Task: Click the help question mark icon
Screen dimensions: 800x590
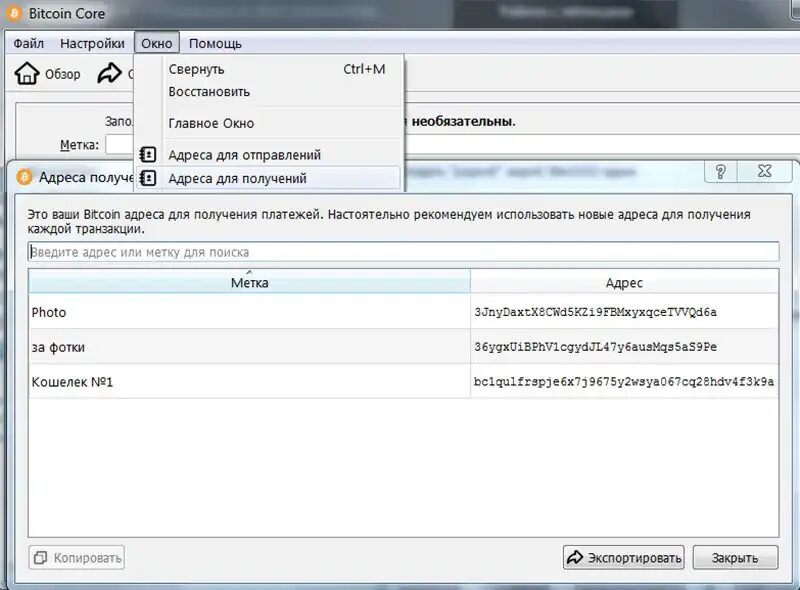Action: [x=722, y=172]
